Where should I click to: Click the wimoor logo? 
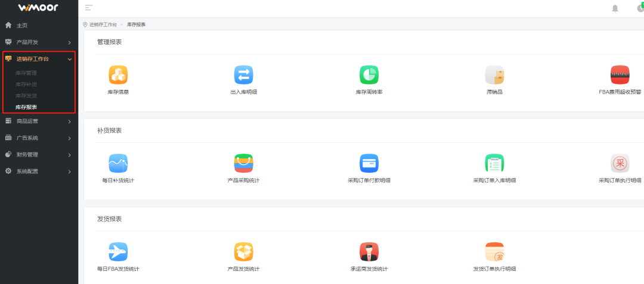[x=38, y=8]
